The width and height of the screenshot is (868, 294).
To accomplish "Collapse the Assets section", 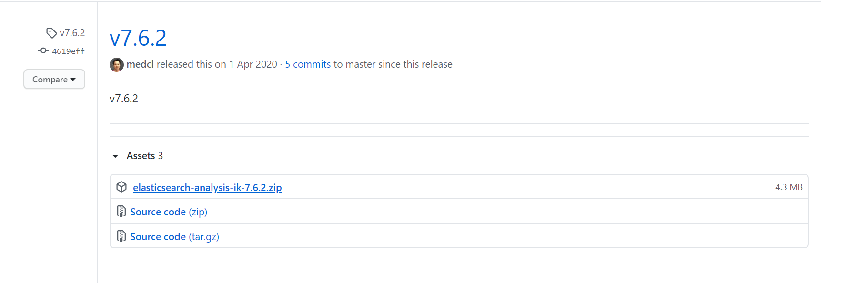I will [x=115, y=156].
